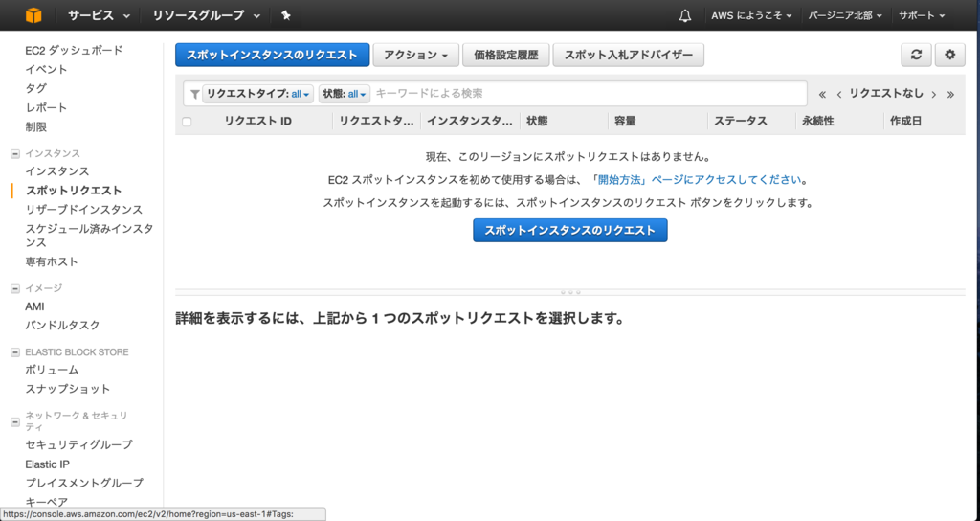Click 価格設定履歴 button
The width and height of the screenshot is (980, 521).
505,55
